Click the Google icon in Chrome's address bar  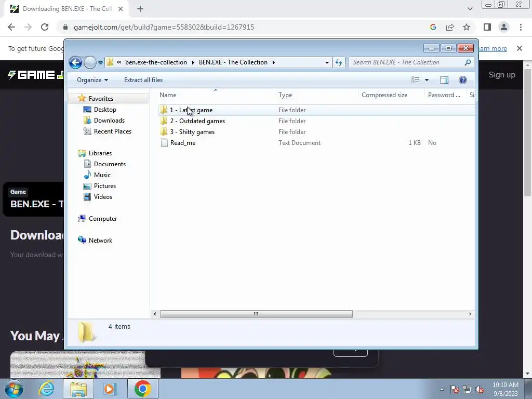pos(433,27)
